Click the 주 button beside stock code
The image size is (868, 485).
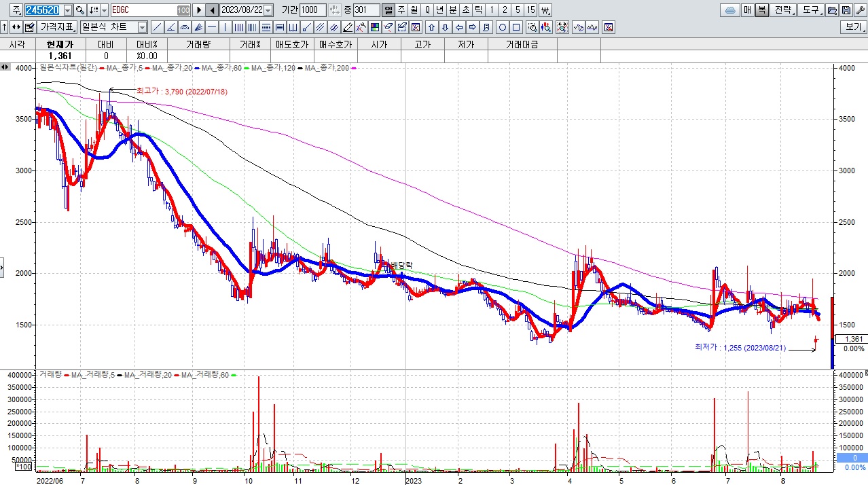(x=16, y=10)
